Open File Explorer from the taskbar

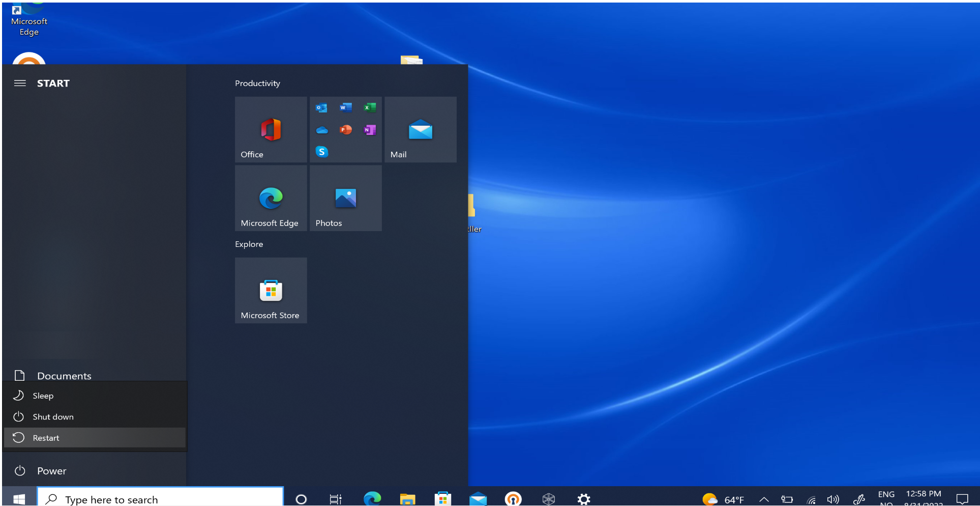(x=407, y=499)
